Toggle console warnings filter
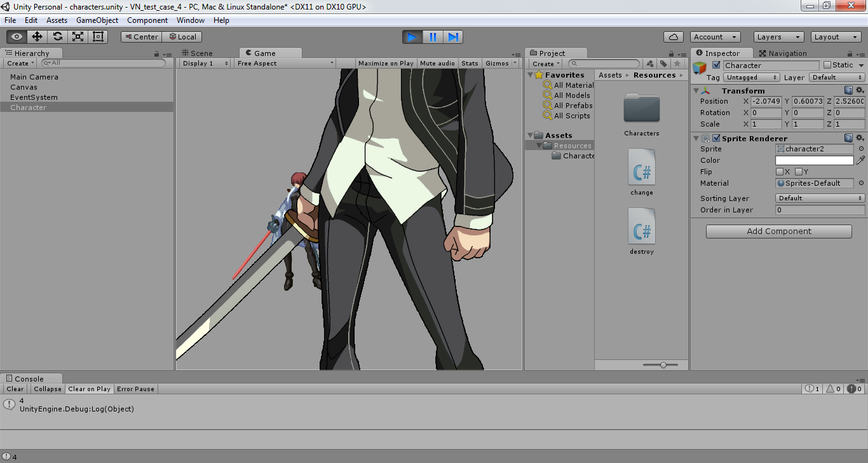This screenshot has height=463, width=868. point(833,389)
